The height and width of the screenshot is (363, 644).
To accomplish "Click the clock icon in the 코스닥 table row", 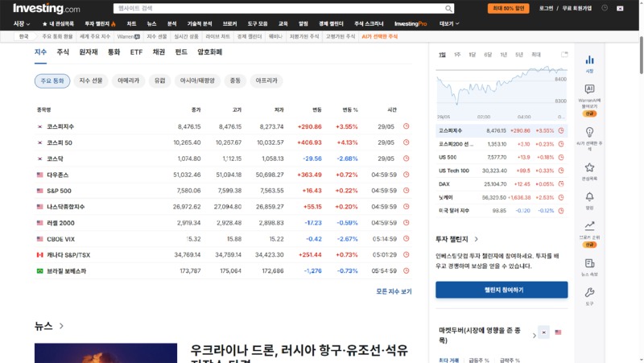I will 407,159.
